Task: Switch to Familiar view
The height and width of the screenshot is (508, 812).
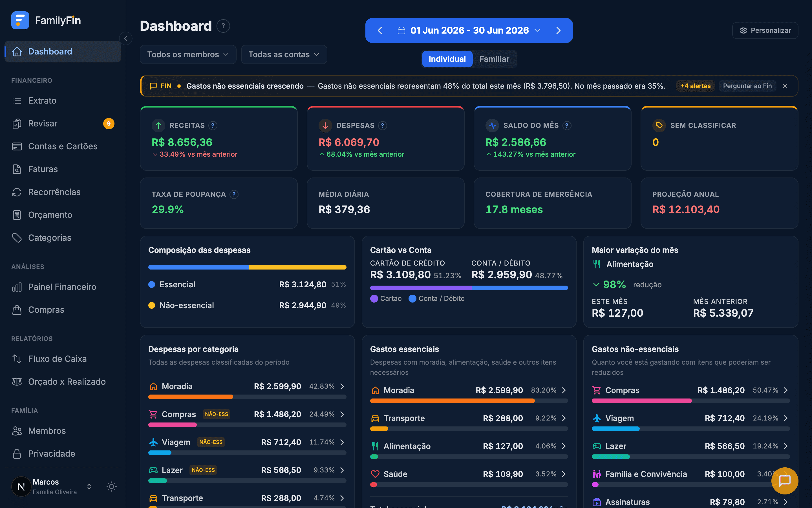Action: [494, 59]
